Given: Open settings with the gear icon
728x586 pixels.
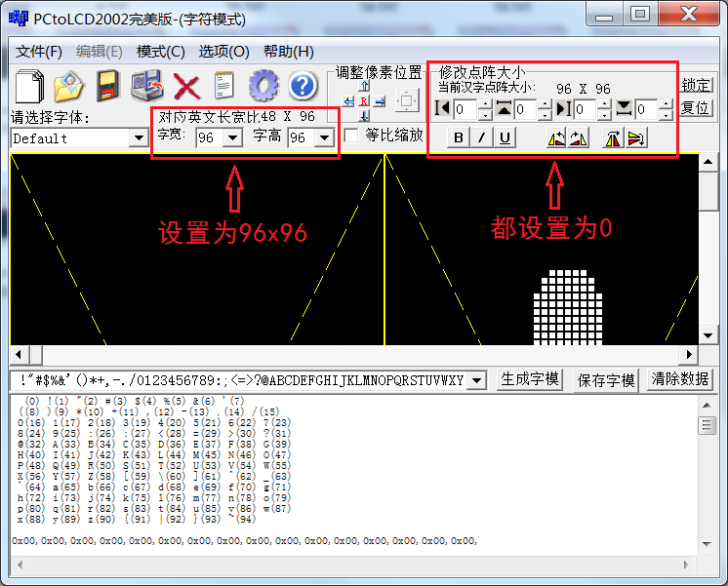Looking at the screenshot, I should [x=263, y=86].
